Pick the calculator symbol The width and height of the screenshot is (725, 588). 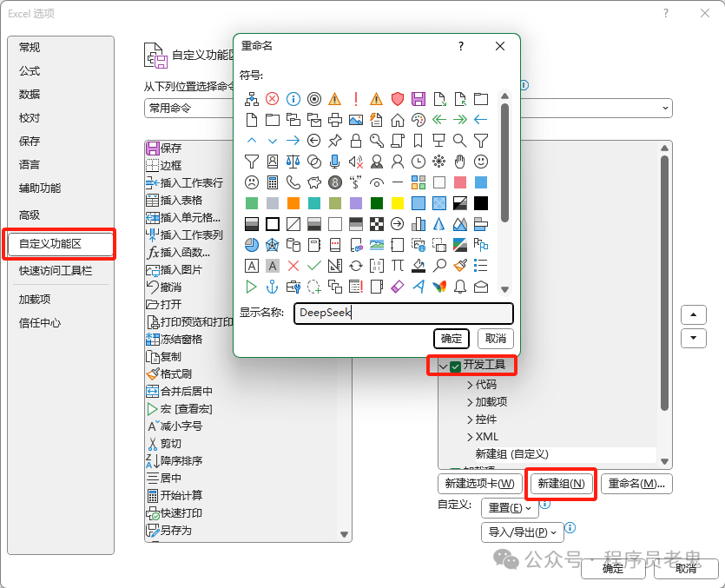[x=273, y=182]
